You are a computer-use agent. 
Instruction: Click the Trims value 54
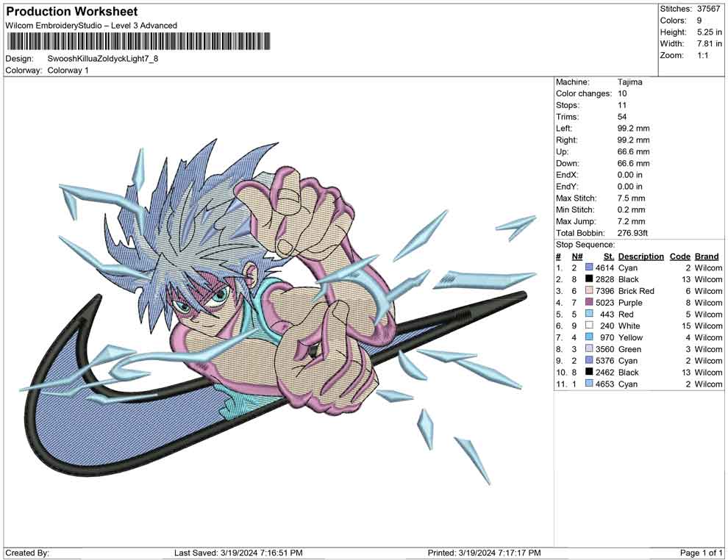point(622,117)
